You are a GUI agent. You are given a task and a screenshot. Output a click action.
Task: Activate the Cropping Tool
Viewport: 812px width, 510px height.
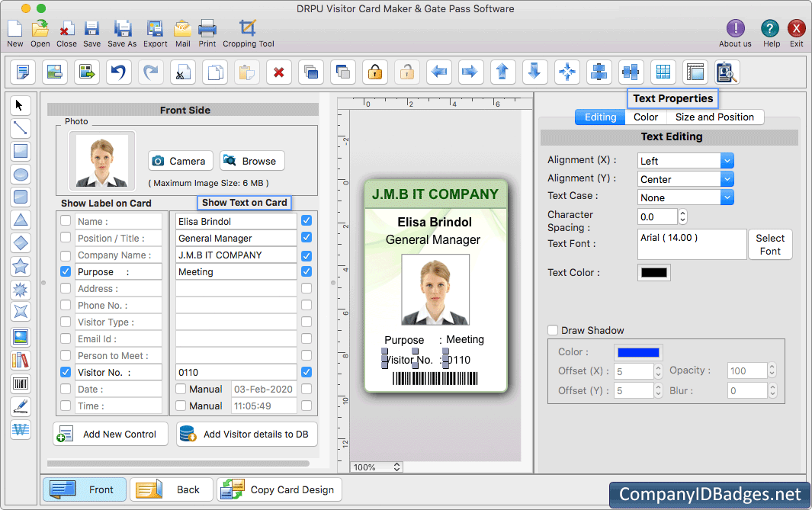tap(248, 34)
